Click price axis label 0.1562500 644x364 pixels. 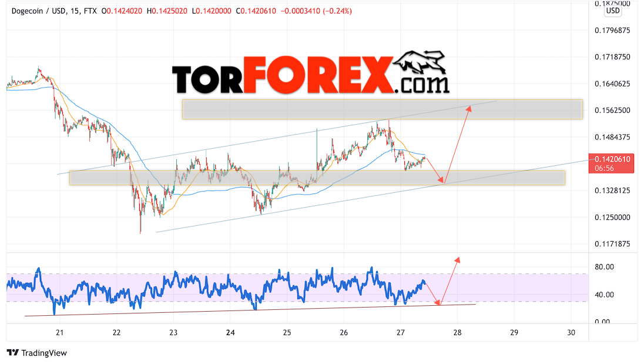(612, 111)
